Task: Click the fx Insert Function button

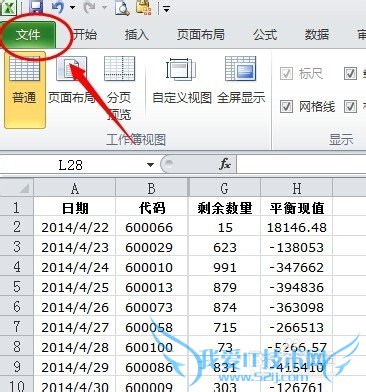Action: (x=225, y=164)
